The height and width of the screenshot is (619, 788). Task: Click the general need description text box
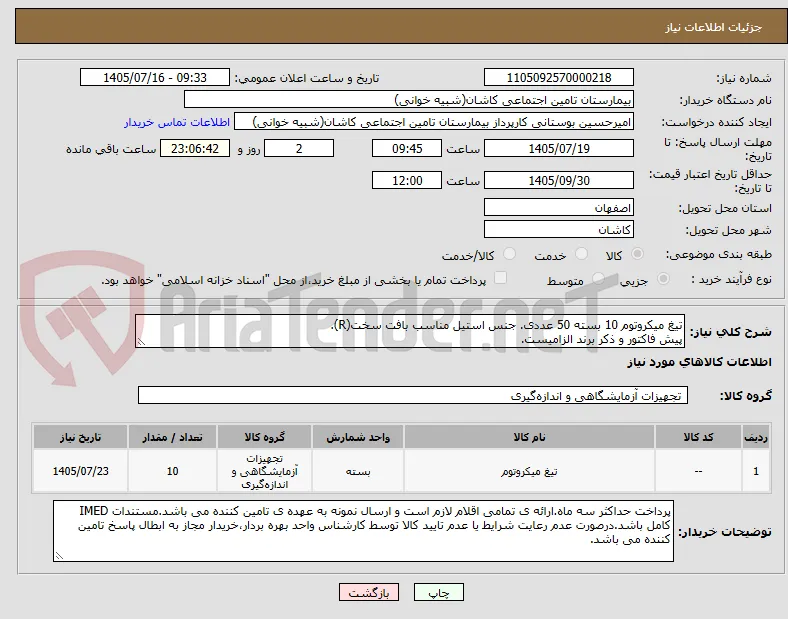pos(410,332)
